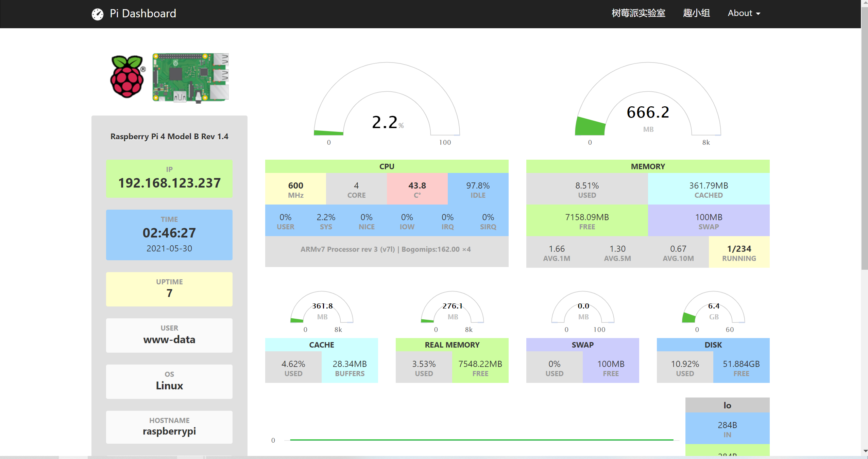Click the Pi Dashboard gauge logo
The image size is (868, 459).
pyautogui.click(x=98, y=14)
